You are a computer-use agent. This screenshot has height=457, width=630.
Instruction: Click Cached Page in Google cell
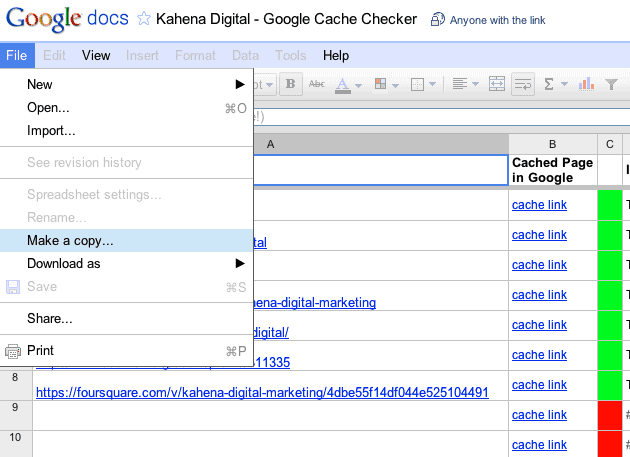[x=553, y=170]
